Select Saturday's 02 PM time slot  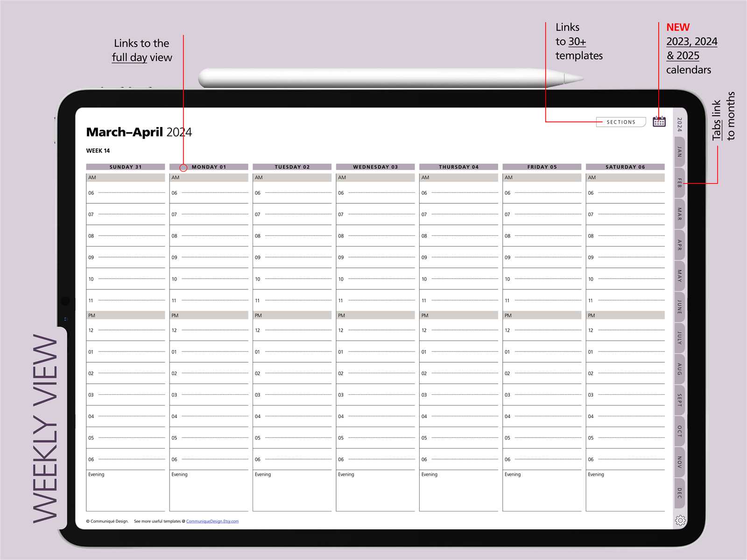click(x=625, y=373)
